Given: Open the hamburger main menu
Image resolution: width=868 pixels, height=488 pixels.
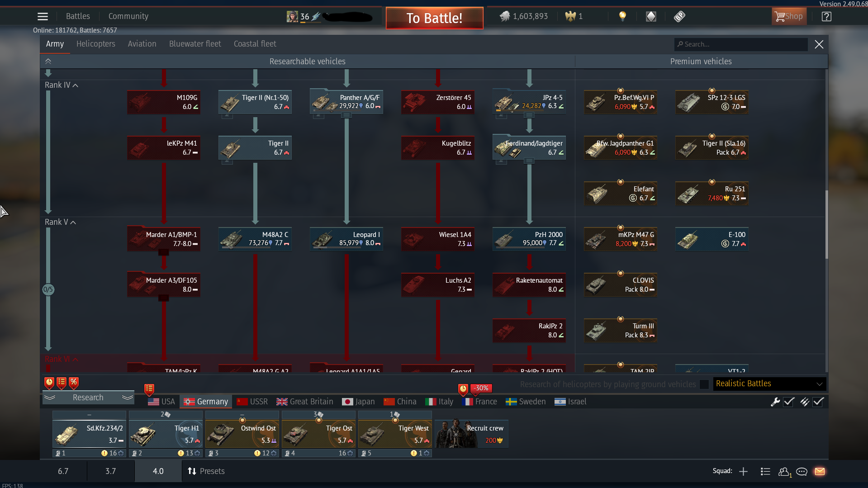Looking at the screenshot, I should tap(43, 17).
